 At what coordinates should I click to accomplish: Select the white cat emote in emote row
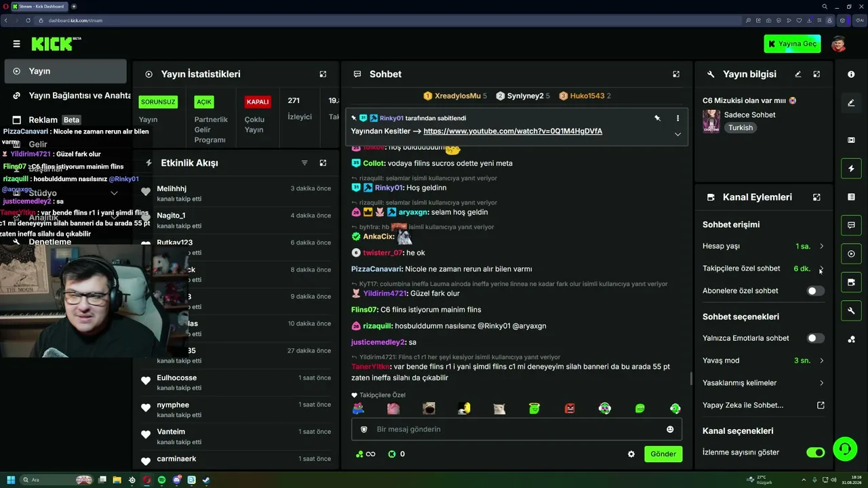(499, 408)
